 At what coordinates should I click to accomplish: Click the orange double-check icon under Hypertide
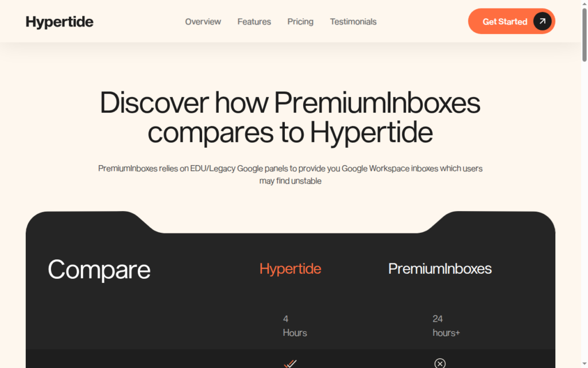tap(290, 363)
